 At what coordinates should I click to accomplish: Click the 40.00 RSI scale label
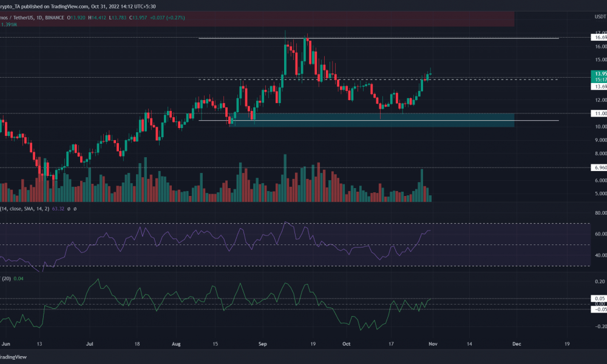[x=601, y=255]
